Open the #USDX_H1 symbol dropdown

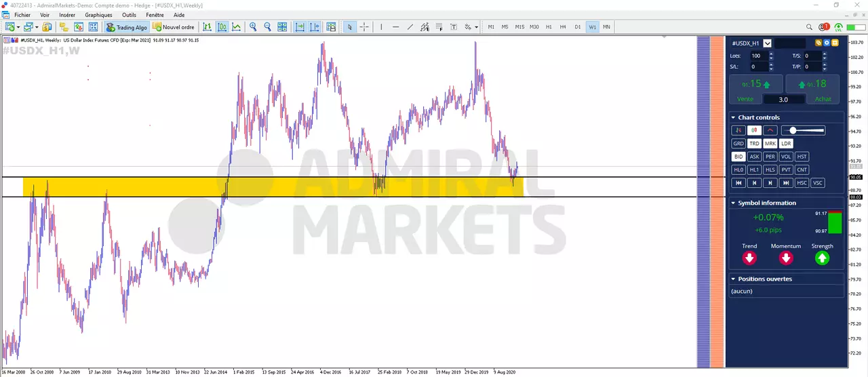(768, 43)
